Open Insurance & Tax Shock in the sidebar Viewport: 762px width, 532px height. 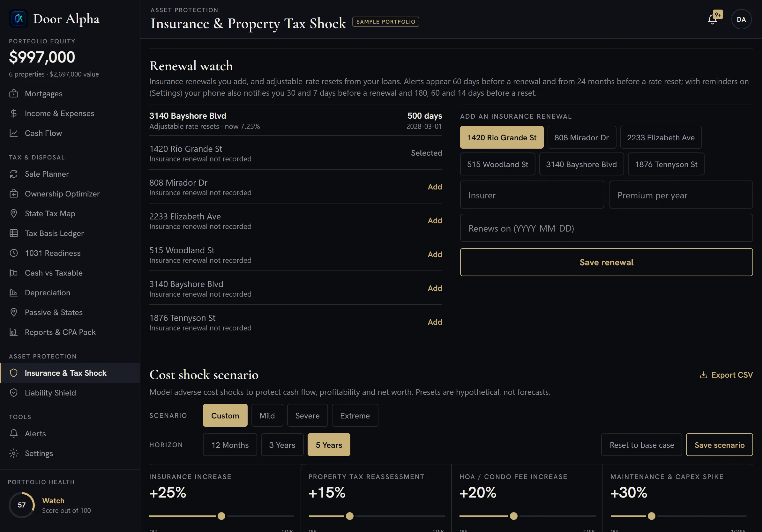(x=70, y=373)
